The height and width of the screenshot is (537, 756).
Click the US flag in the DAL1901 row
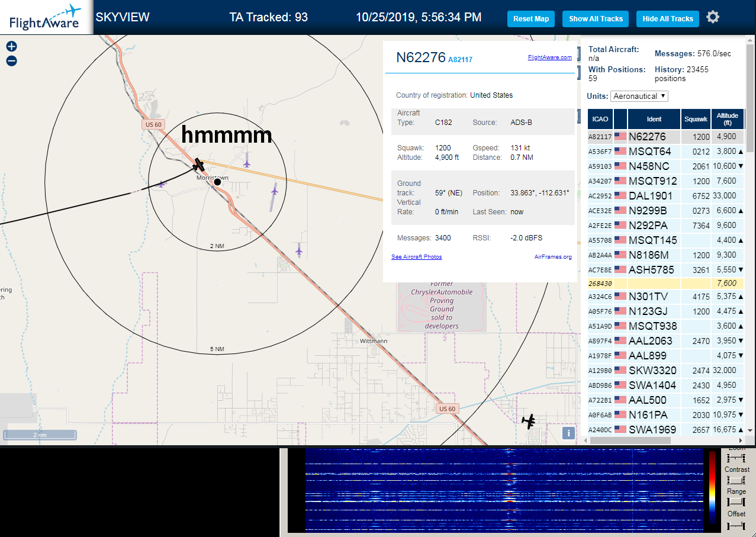coord(620,196)
